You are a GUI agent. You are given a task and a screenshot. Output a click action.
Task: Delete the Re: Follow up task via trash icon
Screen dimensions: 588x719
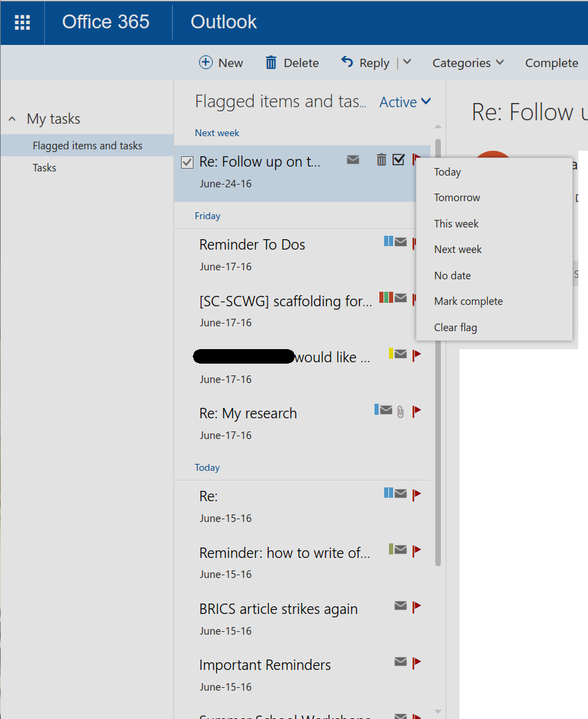(381, 160)
